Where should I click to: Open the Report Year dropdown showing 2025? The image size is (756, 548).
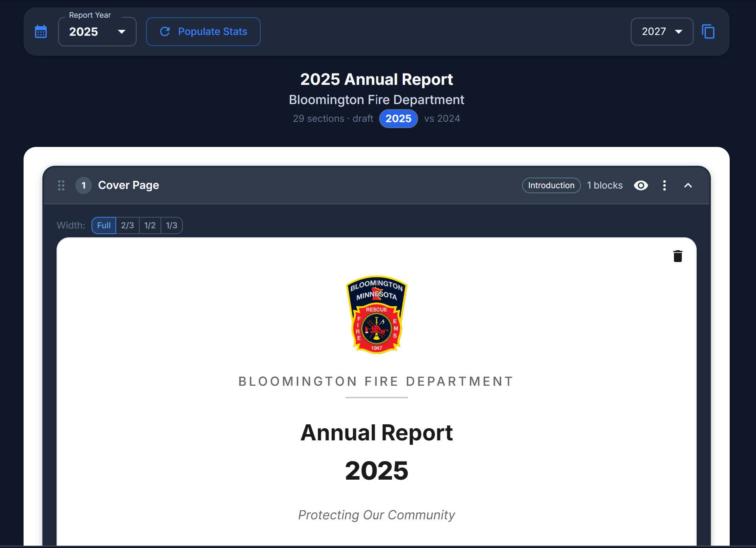[97, 31]
